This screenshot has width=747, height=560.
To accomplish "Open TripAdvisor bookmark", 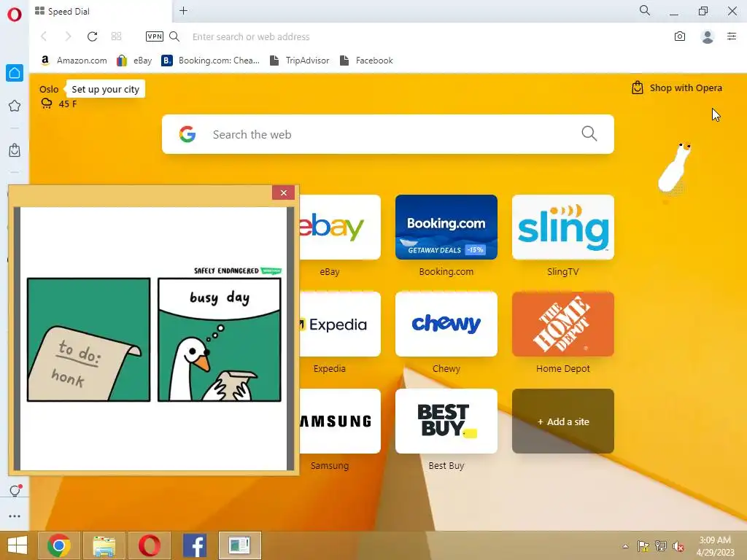I will click(x=299, y=61).
